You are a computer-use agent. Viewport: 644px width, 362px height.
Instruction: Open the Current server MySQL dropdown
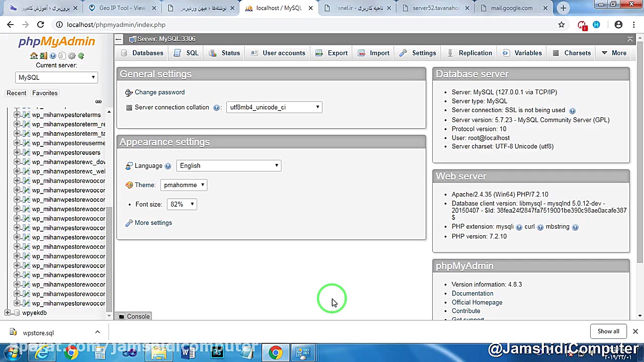56,77
